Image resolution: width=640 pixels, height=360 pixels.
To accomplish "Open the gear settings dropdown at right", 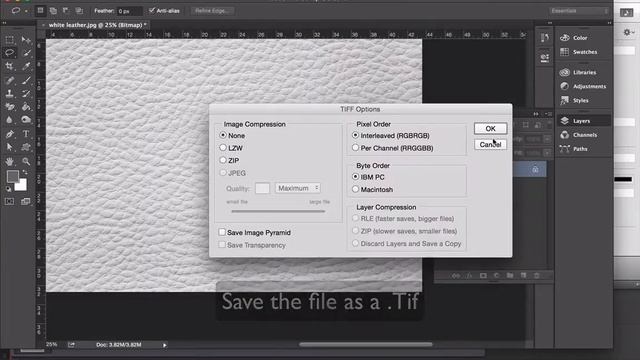I will 628,32.
